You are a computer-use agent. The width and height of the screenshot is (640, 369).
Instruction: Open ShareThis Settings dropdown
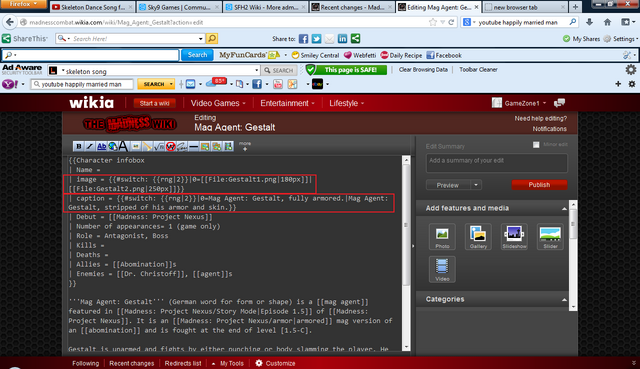pos(620,39)
